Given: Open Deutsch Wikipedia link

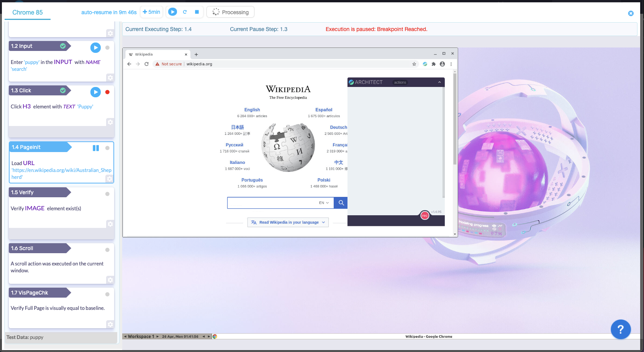Looking at the screenshot, I should 339,127.
